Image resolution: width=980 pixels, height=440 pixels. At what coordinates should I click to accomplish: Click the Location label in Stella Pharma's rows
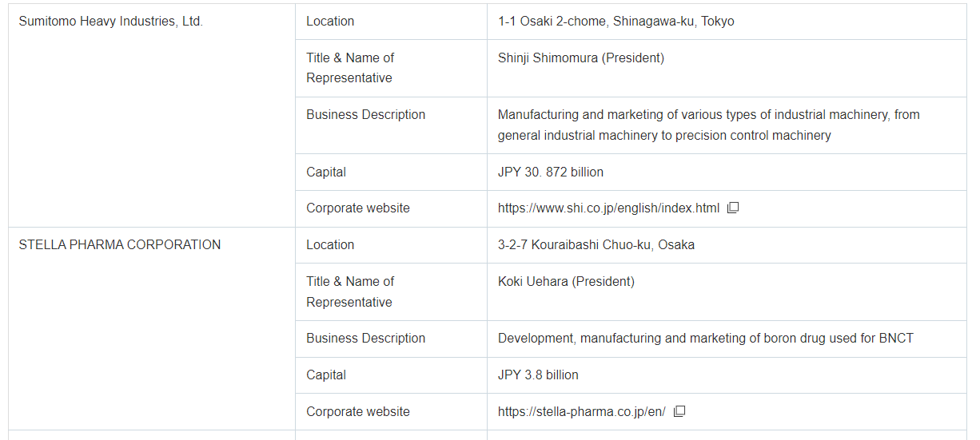[x=330, y=245]
